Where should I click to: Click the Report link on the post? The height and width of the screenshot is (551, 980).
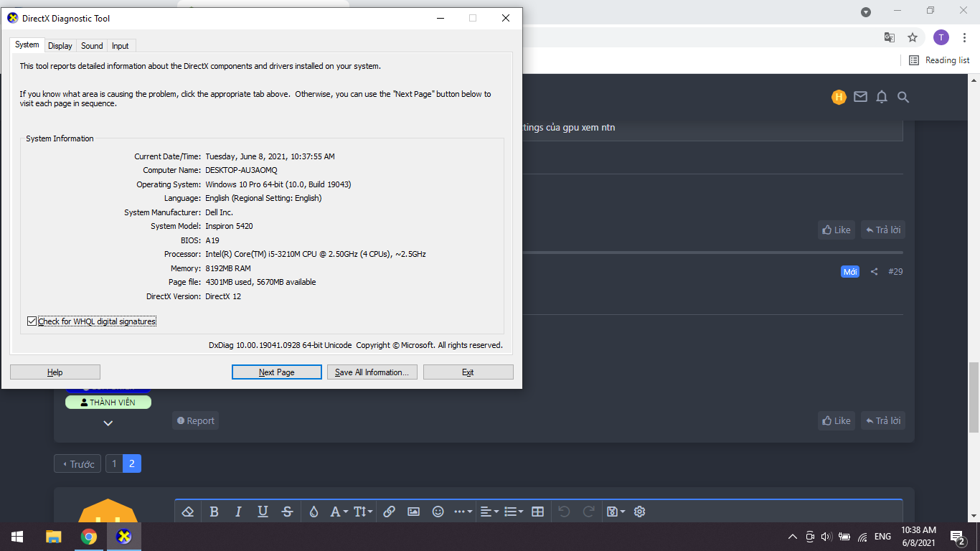(196, 420)
